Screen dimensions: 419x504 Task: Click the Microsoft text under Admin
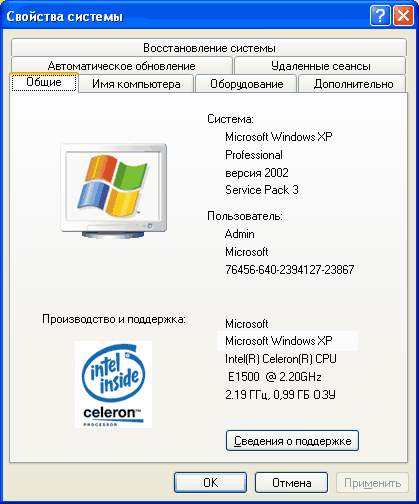tap(246, 252)
